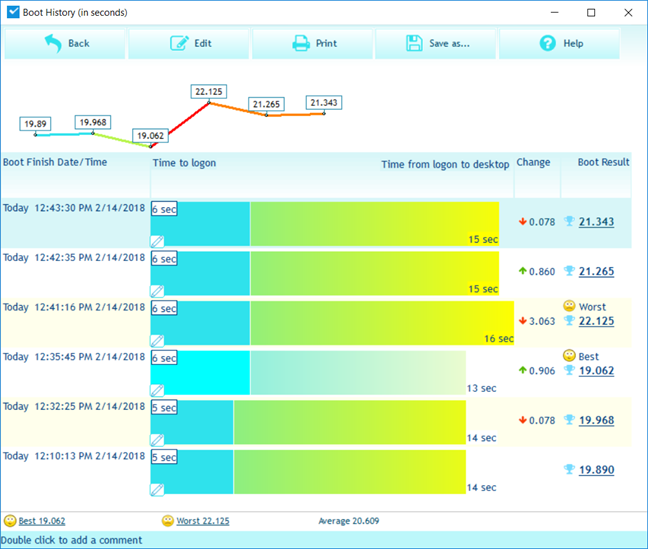
Task: Select the 21.343 data label on the chart
Action: pyautogui.click(x=324, y=103)
